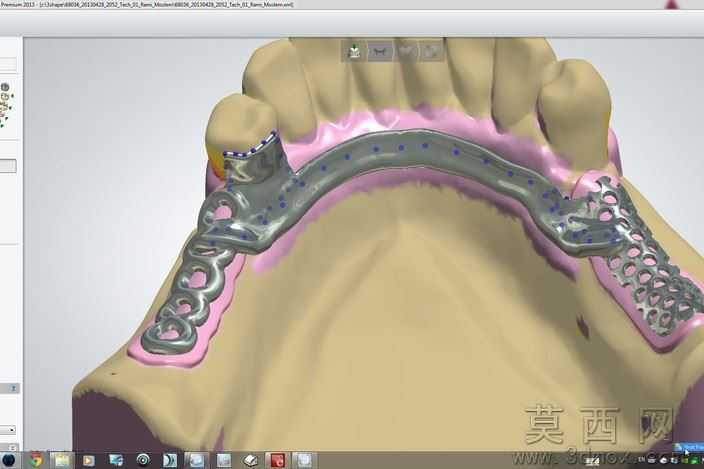Image resolution: width=704 pixels, height=469 pixels.
Task: Click the gray button field in left panel
Action: point(8,166)
